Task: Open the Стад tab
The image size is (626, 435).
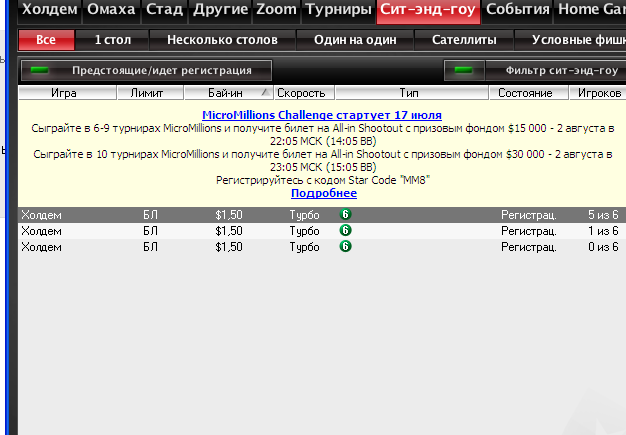Action: (x=164, y=10)
